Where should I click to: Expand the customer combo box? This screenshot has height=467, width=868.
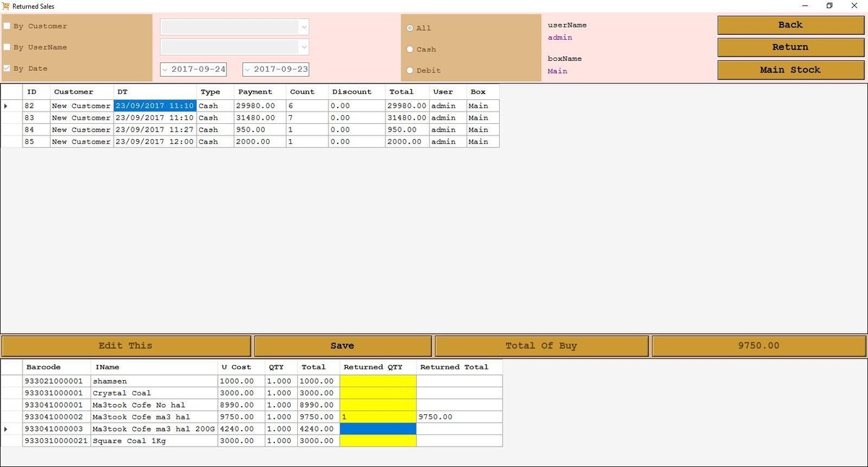coord(303,27)
